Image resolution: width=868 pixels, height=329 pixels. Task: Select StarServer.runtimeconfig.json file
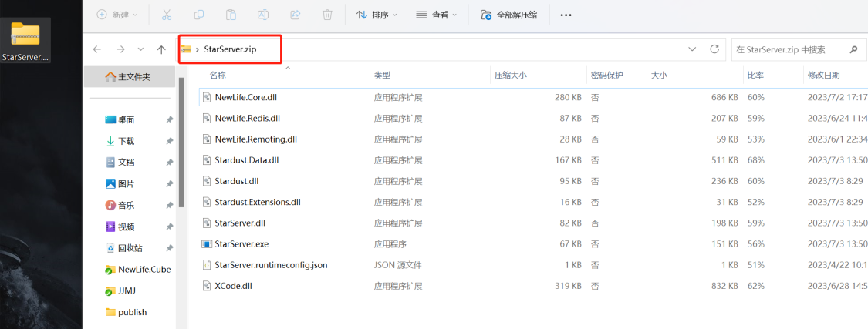tap(271, 265)
